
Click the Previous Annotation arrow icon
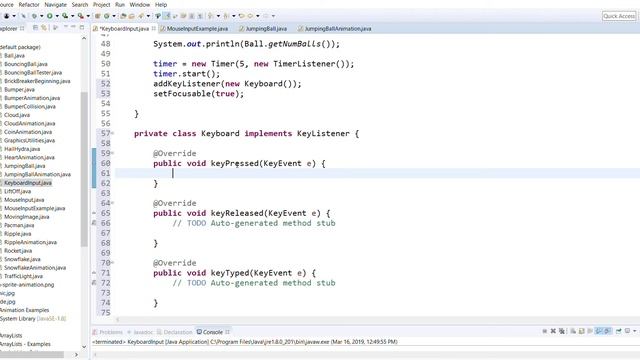pyautogui.click(x=226, y=16)
